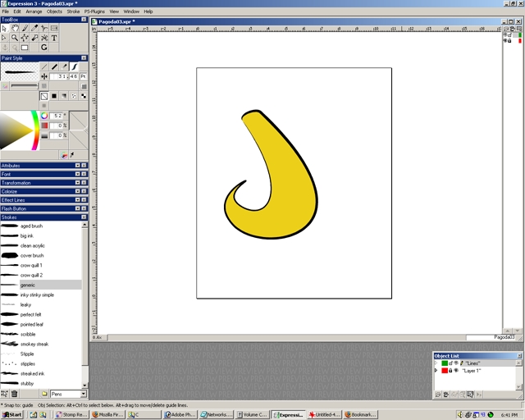Switch to Mozilla Firefox taskbar button
The width and height of the screenshot is (525, 420).
tap(107, 414)
